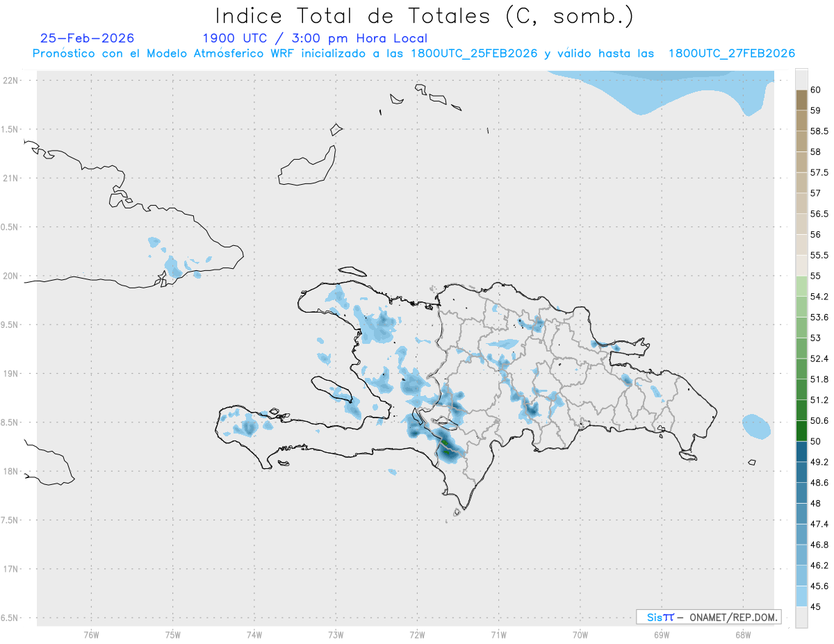Click the longitude axis label "75W"
The image size is (834, 644).
click(x=173, y=634)
